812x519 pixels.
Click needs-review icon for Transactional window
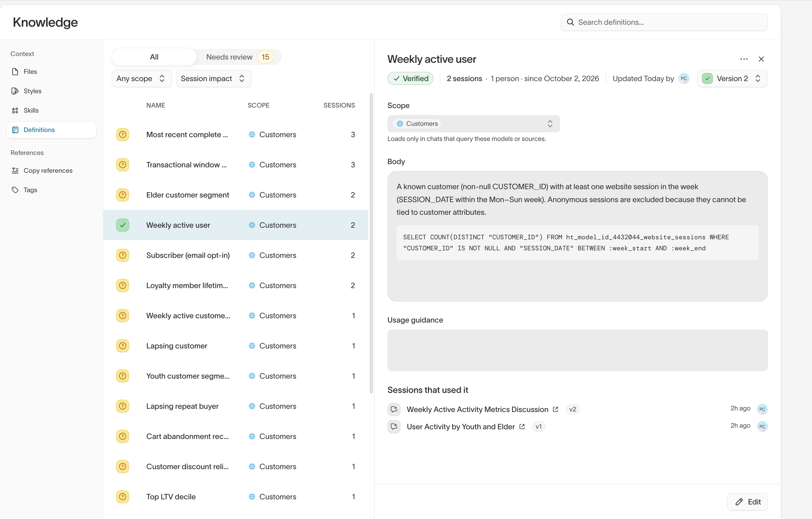tap(122, 165)
